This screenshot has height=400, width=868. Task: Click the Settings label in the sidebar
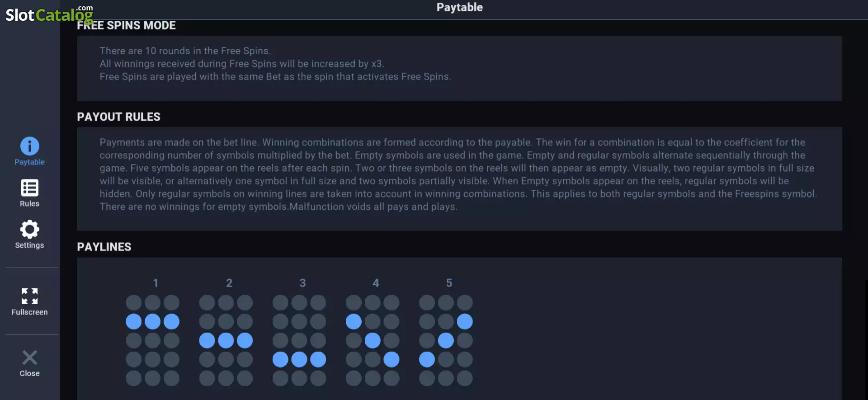(30, 245)
